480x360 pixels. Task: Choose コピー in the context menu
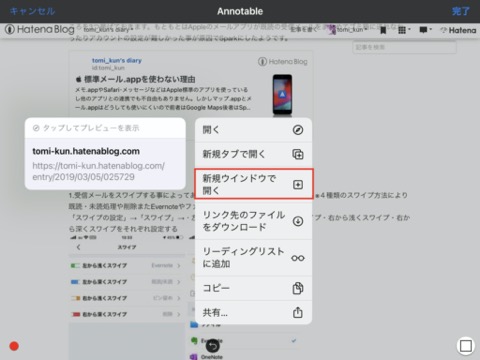[253, 288]
